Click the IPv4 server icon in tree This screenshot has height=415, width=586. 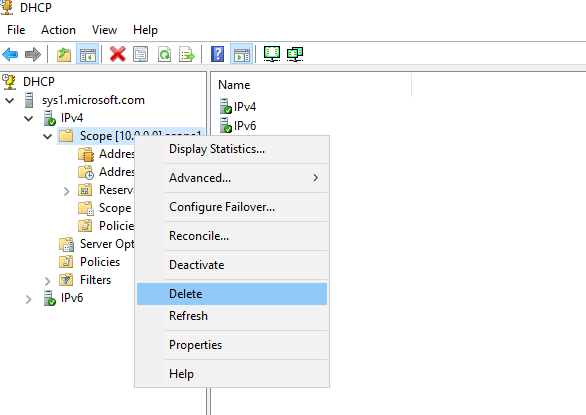tap(49, 118)
